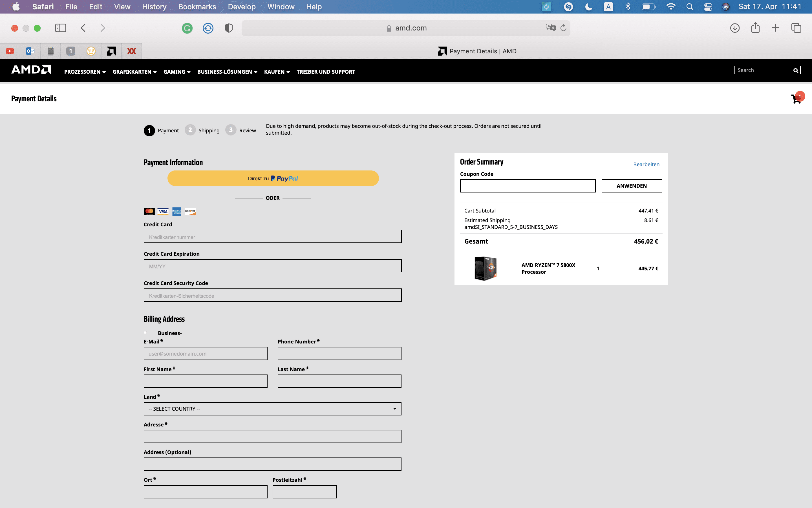Expand the Grafikkarten dropdown menu
Viewport: 812px width, 508px height.
pos(134,72)
